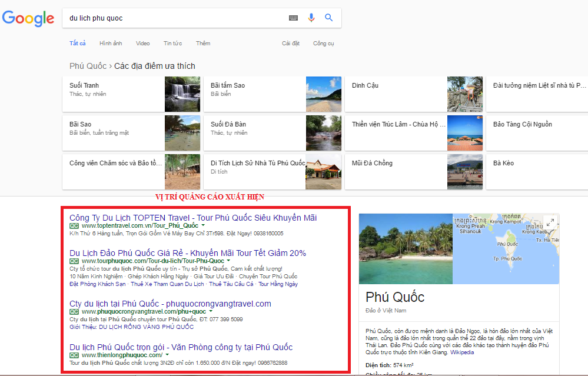
Task: Open Cty du lịch tại Phú Quốc ad
Action: (x=170, y=304)
